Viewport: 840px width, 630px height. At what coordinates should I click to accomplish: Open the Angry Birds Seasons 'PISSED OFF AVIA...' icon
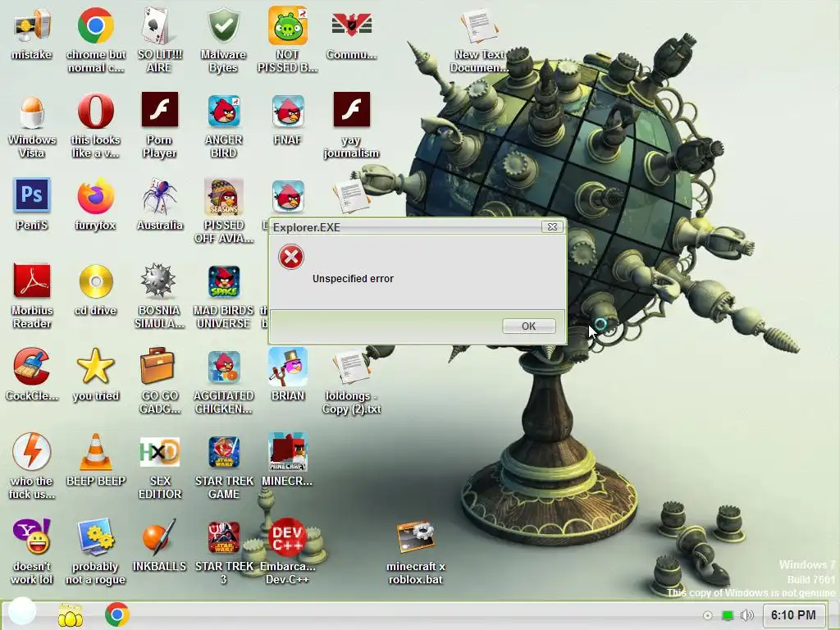pyautogui.click(x=223, y=195)
